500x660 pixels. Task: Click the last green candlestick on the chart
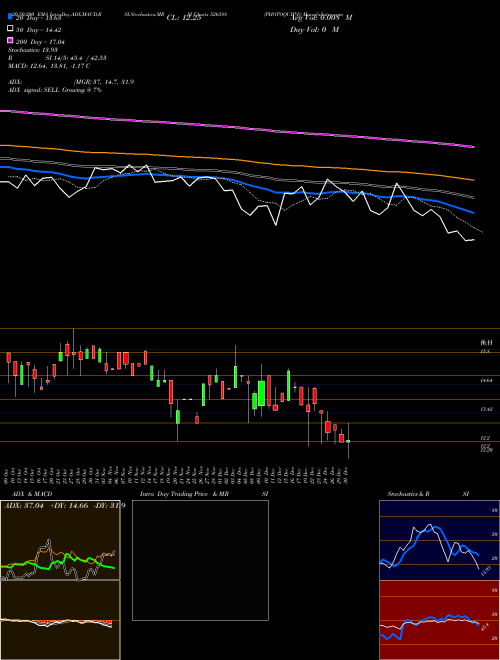click(x=348, y=441)
